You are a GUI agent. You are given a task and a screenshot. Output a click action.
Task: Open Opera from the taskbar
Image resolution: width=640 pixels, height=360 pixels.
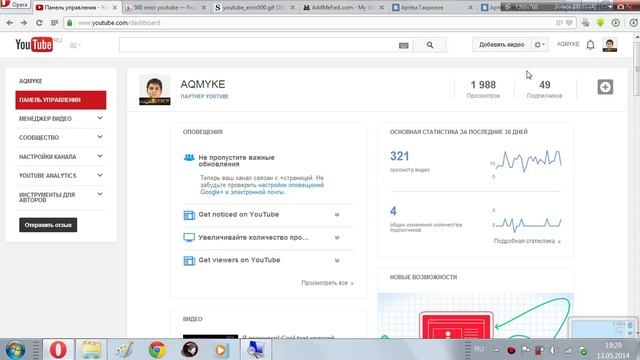58,350
